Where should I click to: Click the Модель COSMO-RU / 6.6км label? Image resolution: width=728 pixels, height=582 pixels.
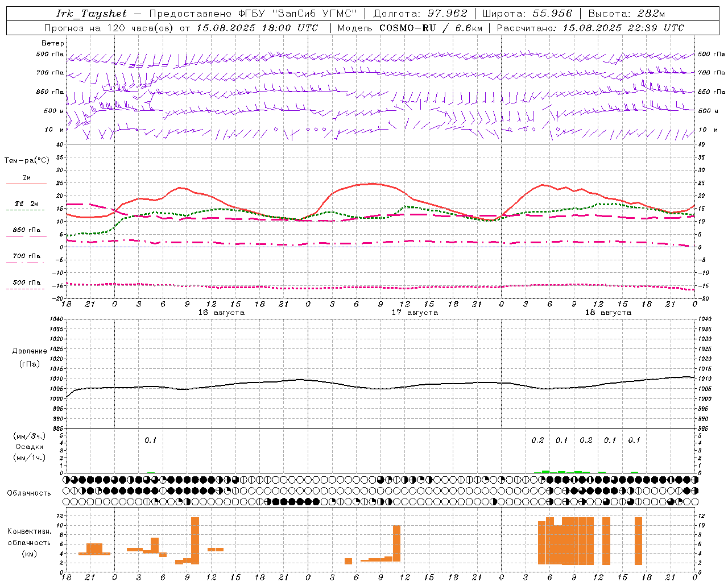[410, 27]
